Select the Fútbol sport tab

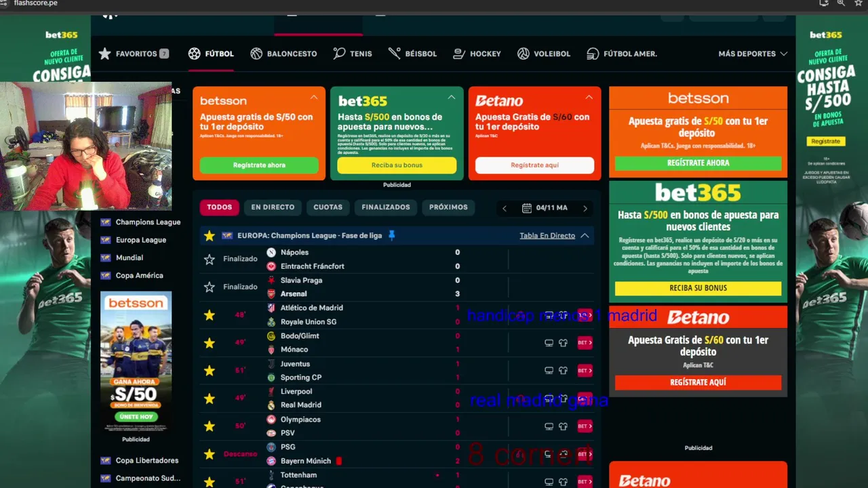point(211,54)
